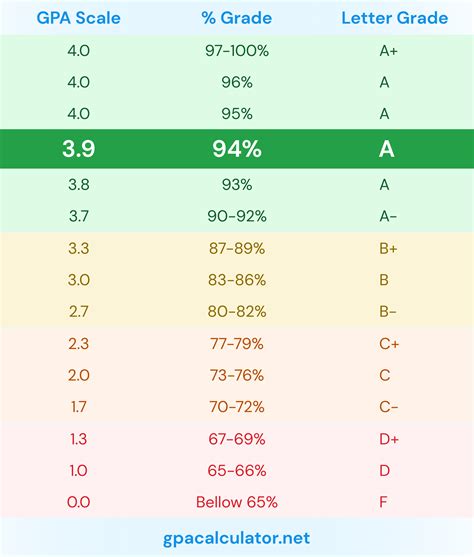Select the 83-86% grade range
The image size is (474, 557).
click(x=237, y=280)
